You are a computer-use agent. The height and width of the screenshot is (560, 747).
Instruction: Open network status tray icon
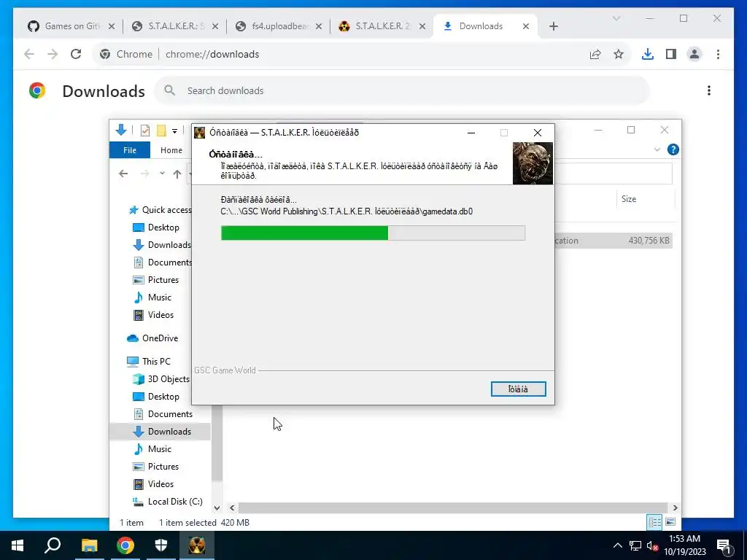point(635,545)
